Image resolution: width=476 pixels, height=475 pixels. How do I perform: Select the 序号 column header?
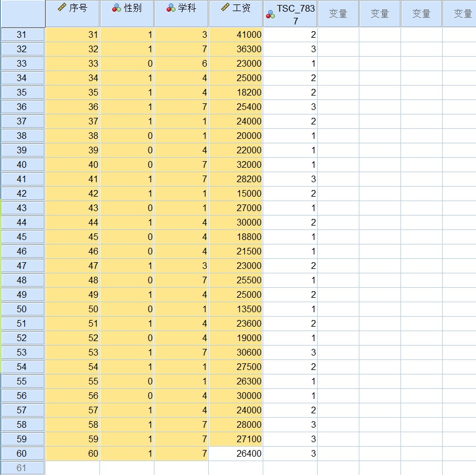click(x=73, y=14)
